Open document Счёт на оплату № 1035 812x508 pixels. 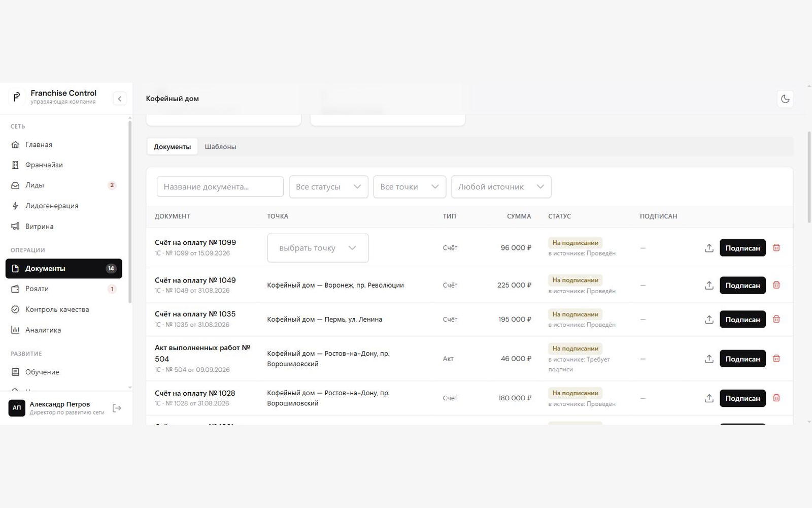click(195, 314)
